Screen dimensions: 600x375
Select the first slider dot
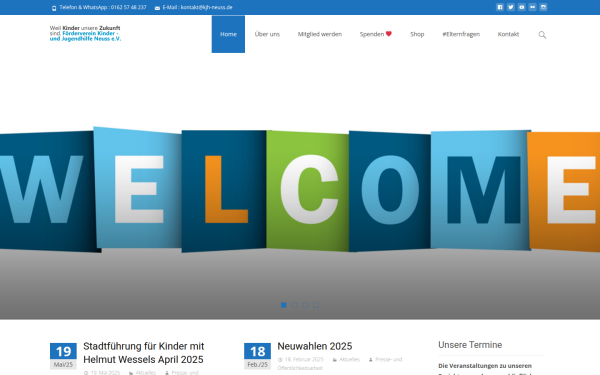pyautogui.click(x=284, y=305)
